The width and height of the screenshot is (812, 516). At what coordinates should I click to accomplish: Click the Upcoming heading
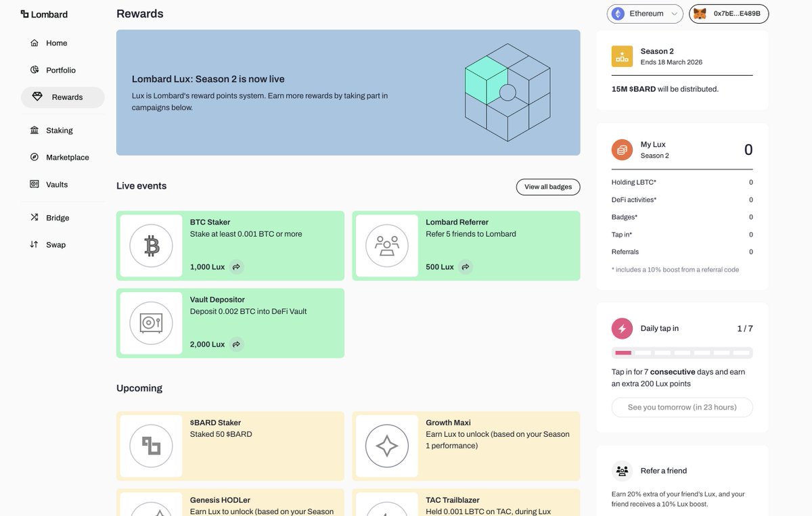pyautogui.click(x=139, y=388)
